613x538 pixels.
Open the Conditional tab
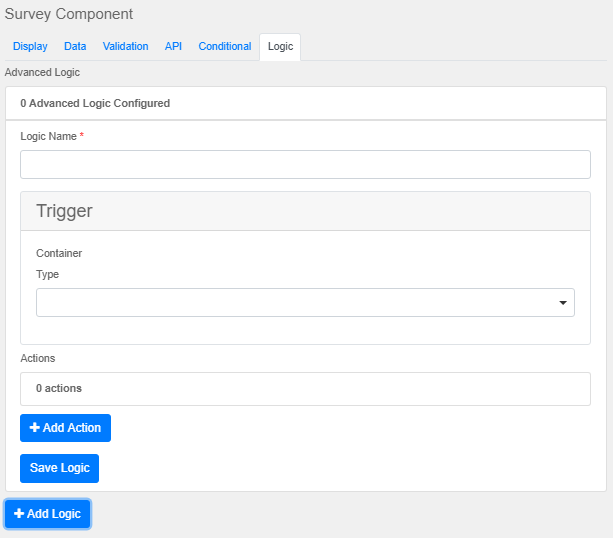pos(224,47)
